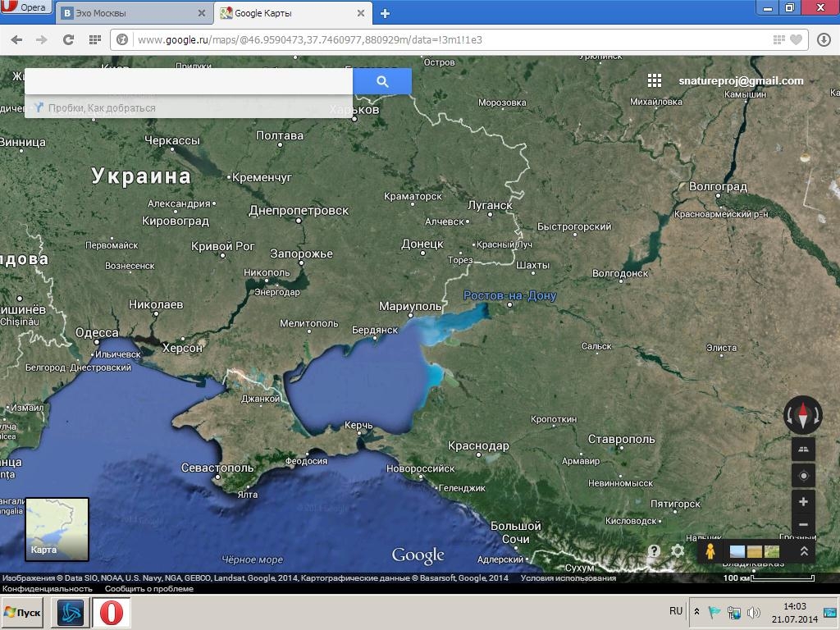The width and height of the screenshot is (840, 630).
Task: Open the Условия использования link
Action: coord(568,578)
